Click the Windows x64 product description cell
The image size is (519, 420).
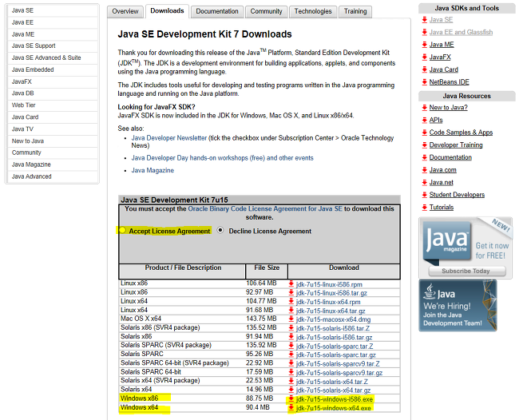(182, 407)
